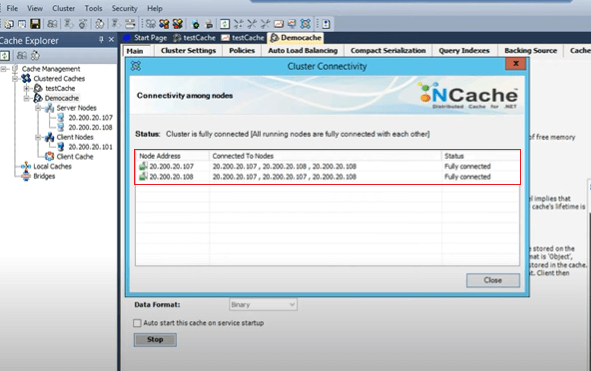Open the Cluster menu
The width and height of the screenshot is (591, 371).
[63, 8]
